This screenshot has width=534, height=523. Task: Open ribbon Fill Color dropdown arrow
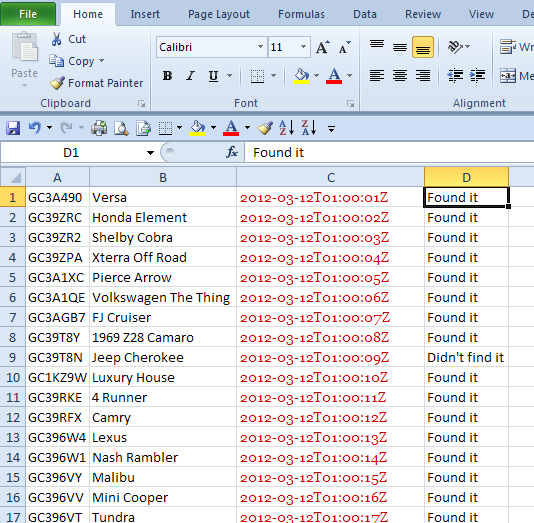316,76
